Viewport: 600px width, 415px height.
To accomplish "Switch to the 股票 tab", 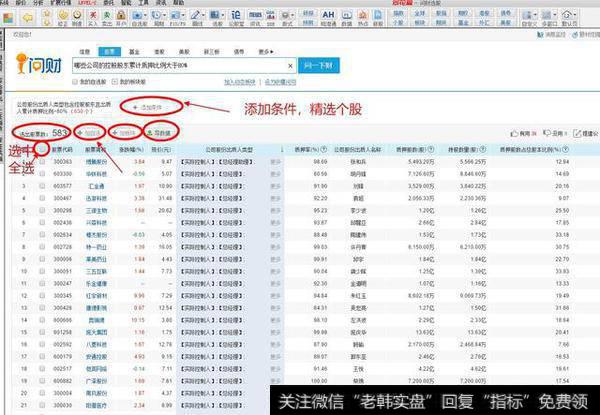I will pos(109,52).
